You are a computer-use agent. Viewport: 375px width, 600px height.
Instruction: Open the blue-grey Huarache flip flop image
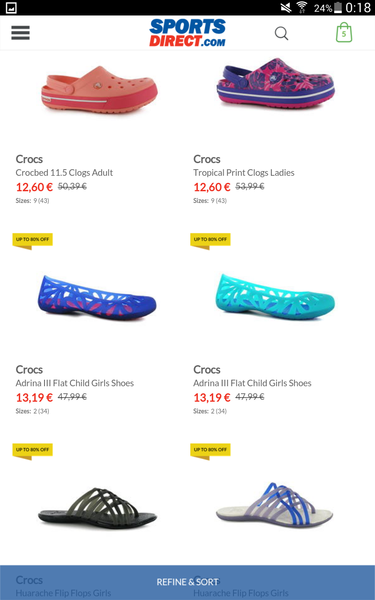274,505
